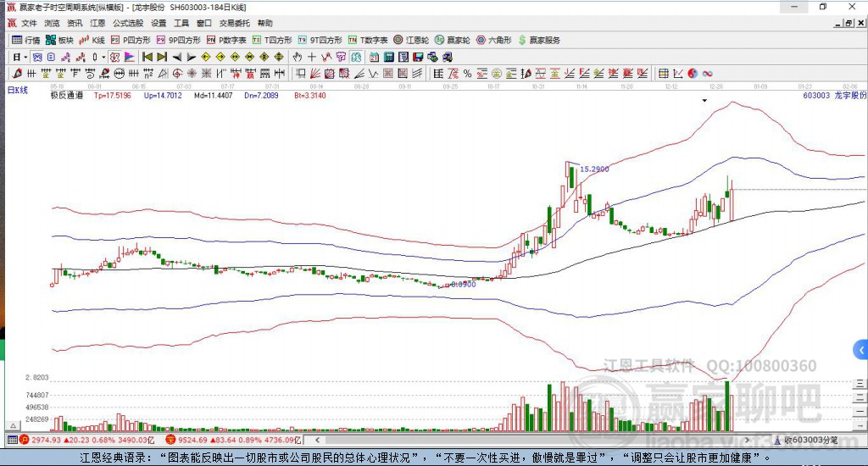Toggle the pink-blue triangle chart icon

click(x=129, y=57)
